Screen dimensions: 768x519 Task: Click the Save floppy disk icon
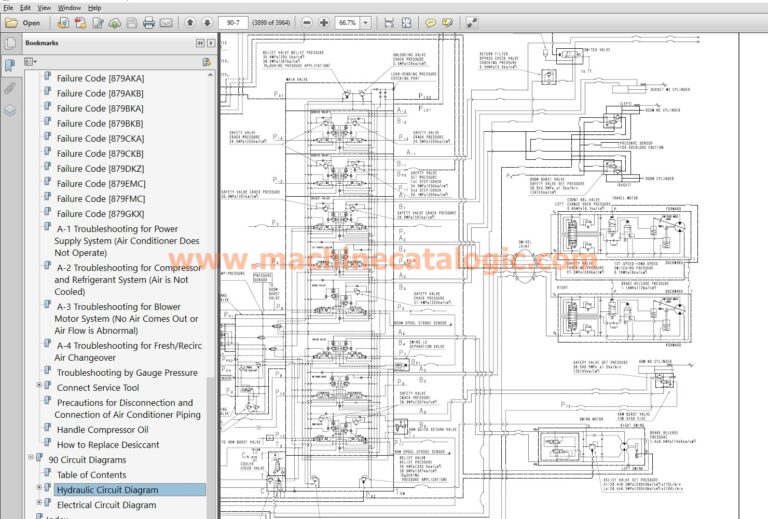coord(131,23)
